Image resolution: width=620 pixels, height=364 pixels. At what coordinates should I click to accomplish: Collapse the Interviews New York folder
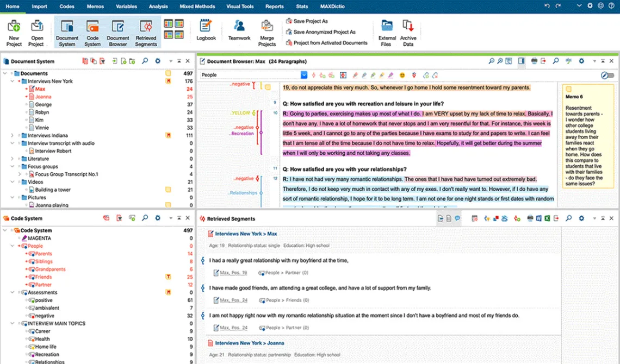point(13,81)
